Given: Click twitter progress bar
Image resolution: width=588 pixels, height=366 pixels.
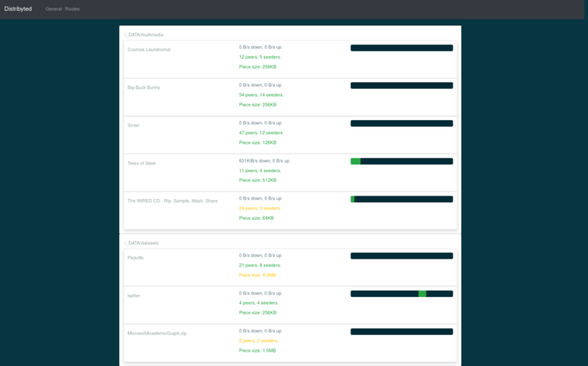Looking at the screenshot, I should click(x=402, y=294).
